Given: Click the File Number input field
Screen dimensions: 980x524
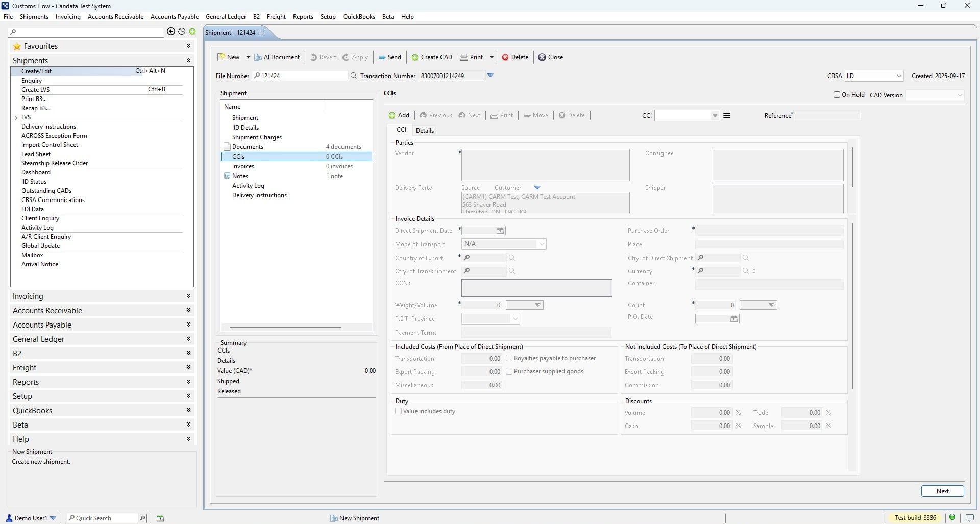Looking at the screenshot, I should pyautogui.click(x=301, y=76).
